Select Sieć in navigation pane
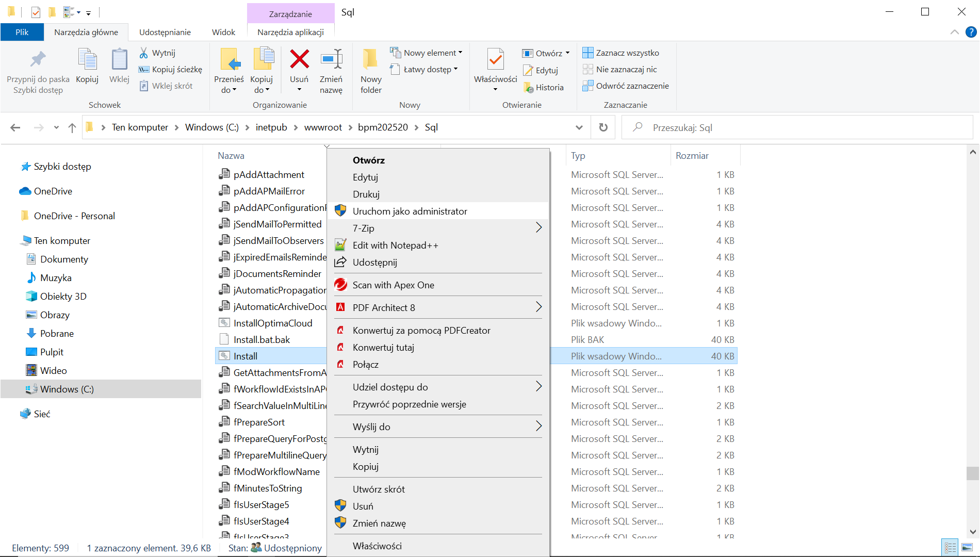Screen dimensions: 980x557 point(42,414)
